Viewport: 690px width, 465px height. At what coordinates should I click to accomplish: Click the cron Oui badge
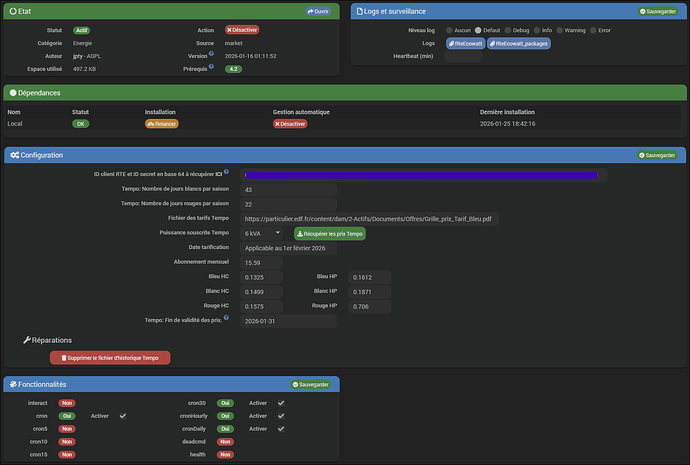click(x=67, y=416)
